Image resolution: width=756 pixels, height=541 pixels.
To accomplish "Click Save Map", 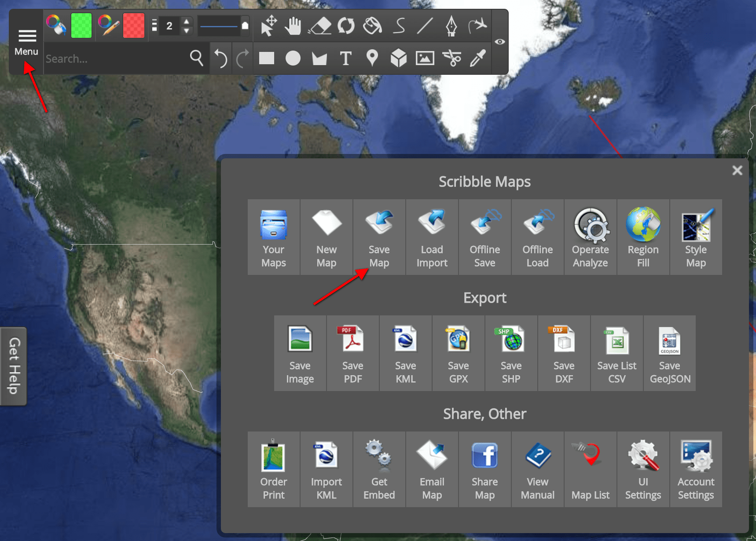I will pos(379,237).
